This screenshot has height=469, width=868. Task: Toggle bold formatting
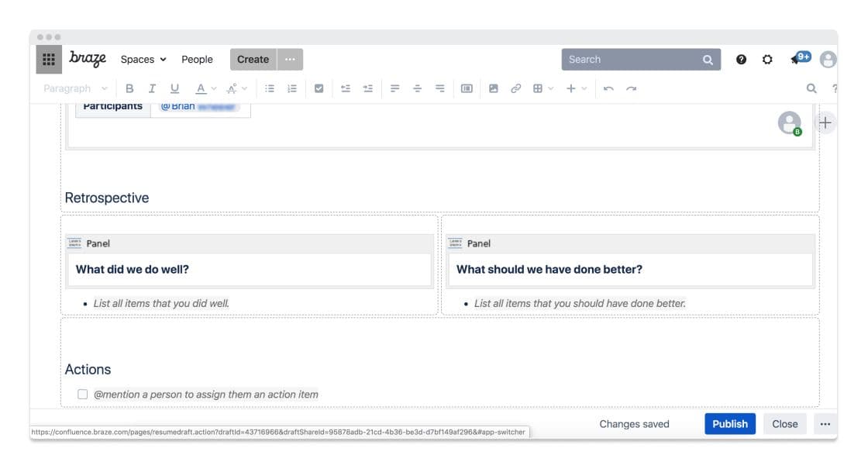click(x=129, y=88)
